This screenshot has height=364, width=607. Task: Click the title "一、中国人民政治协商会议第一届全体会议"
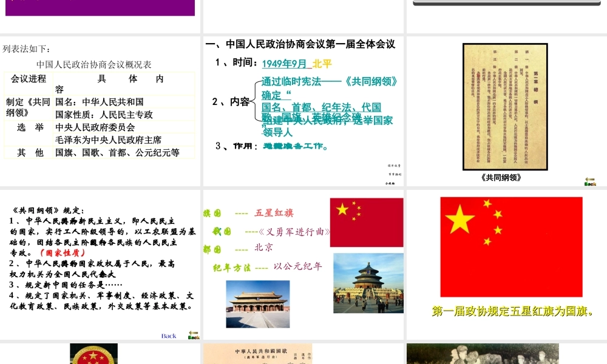[x=300, y=44]
